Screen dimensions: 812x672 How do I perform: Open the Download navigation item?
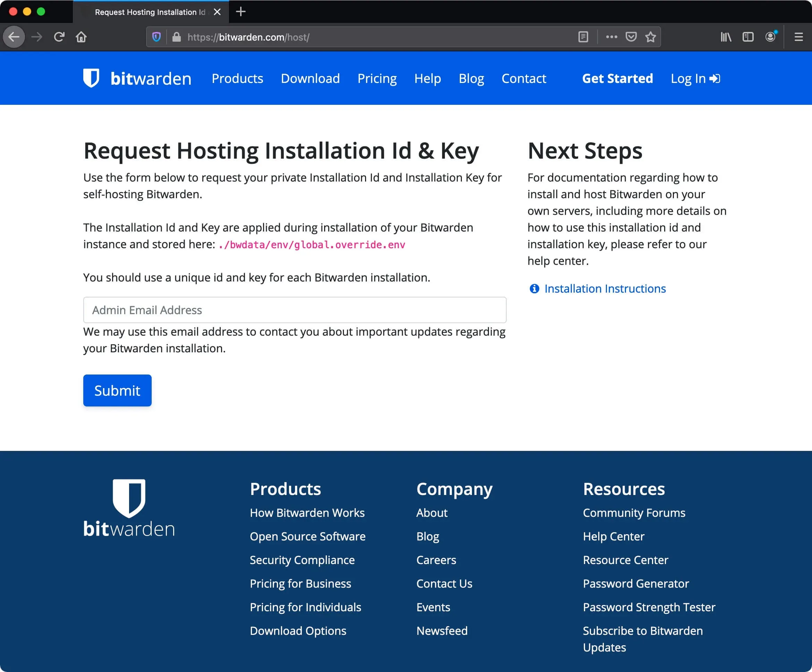coord(310,78)
